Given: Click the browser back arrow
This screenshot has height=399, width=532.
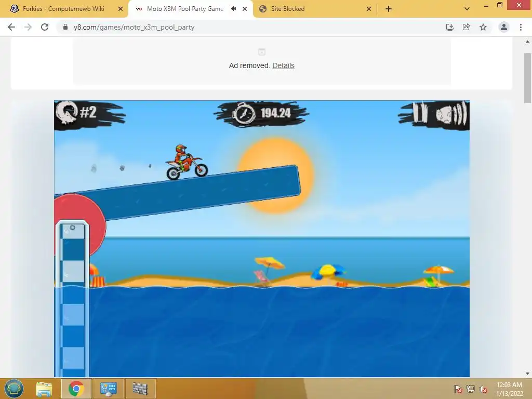Looking at the screenshot, I should point(11,27).
